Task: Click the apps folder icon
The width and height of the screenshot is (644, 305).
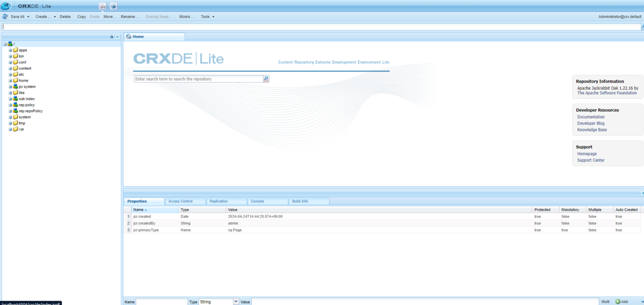Action: (16, 50)
